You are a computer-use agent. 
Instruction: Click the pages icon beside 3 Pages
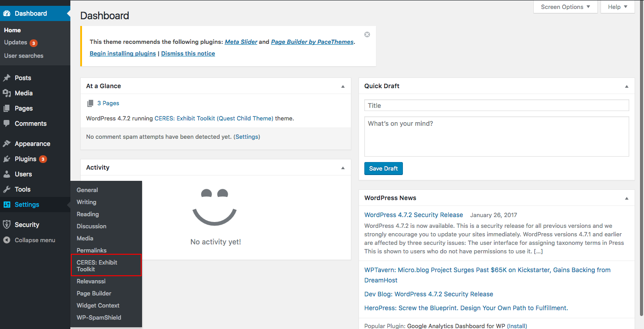click(90, 103)
